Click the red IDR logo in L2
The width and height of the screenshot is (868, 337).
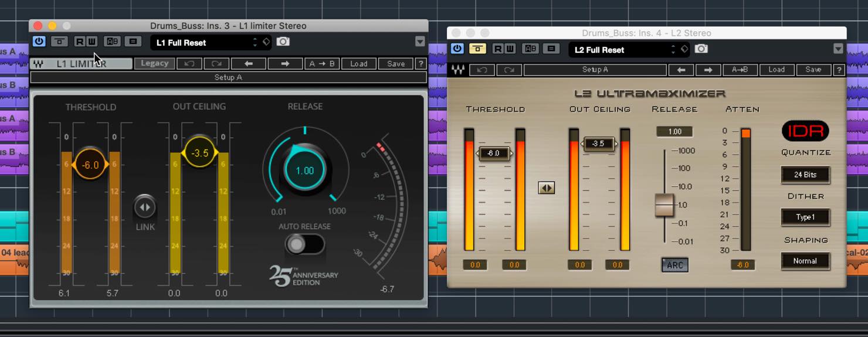(805, 131)
